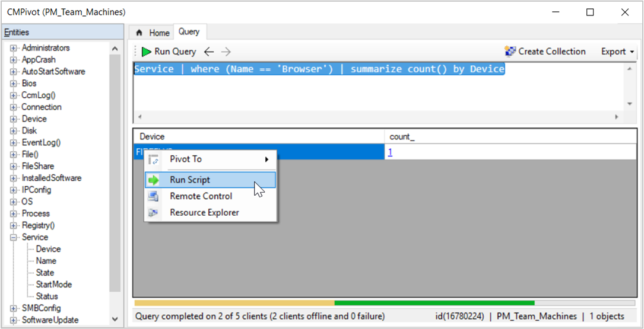This screenshot has width=644, height=329.
Task: Expand the AutoStartSoftware node
Action: click(x=14, y=72)
